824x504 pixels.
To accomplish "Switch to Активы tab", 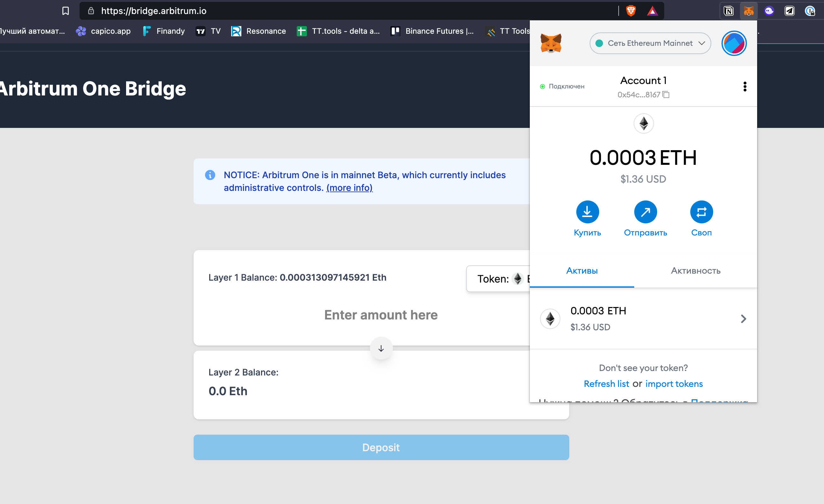I will click(582, 271).
